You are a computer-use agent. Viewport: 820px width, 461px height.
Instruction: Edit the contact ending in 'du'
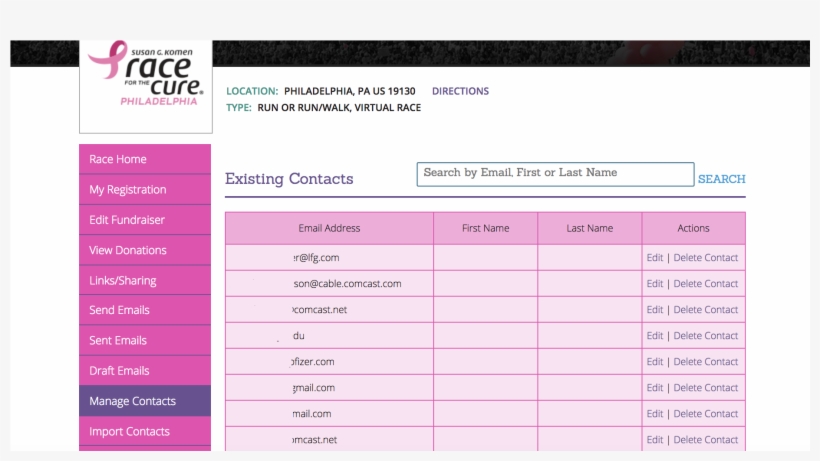click(x=655, y=336)
